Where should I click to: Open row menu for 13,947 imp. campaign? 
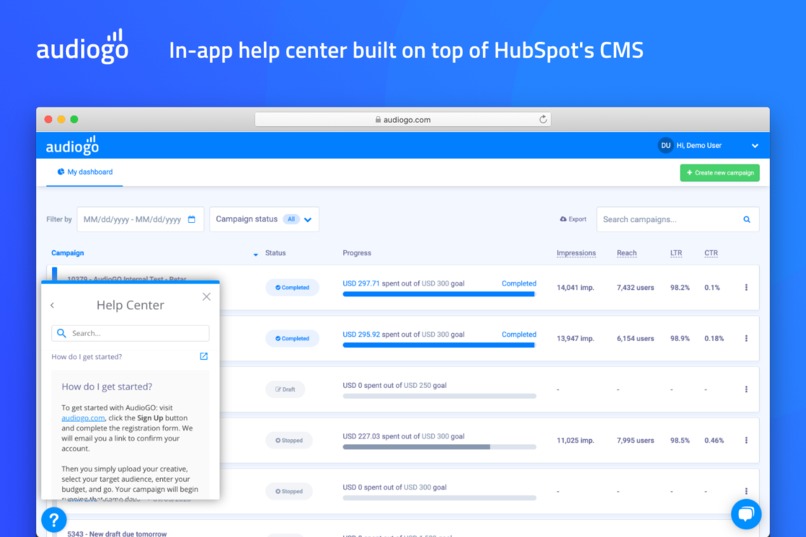coord(746,338)
